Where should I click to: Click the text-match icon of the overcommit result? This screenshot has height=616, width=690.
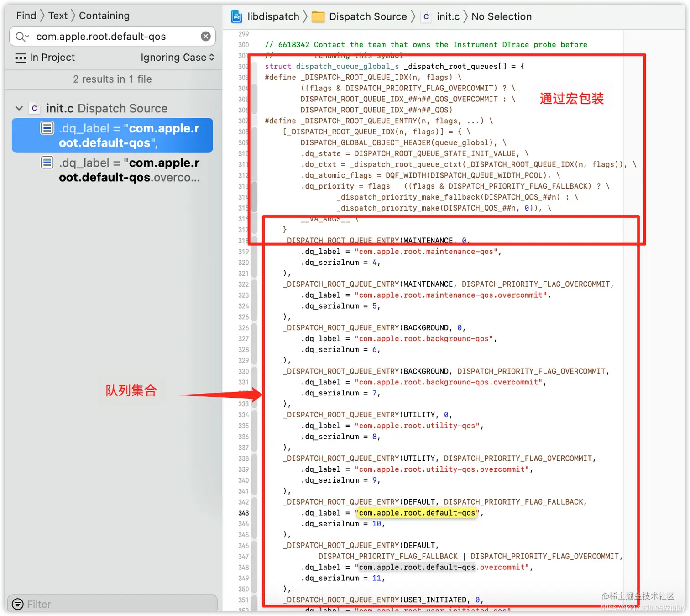47,163
